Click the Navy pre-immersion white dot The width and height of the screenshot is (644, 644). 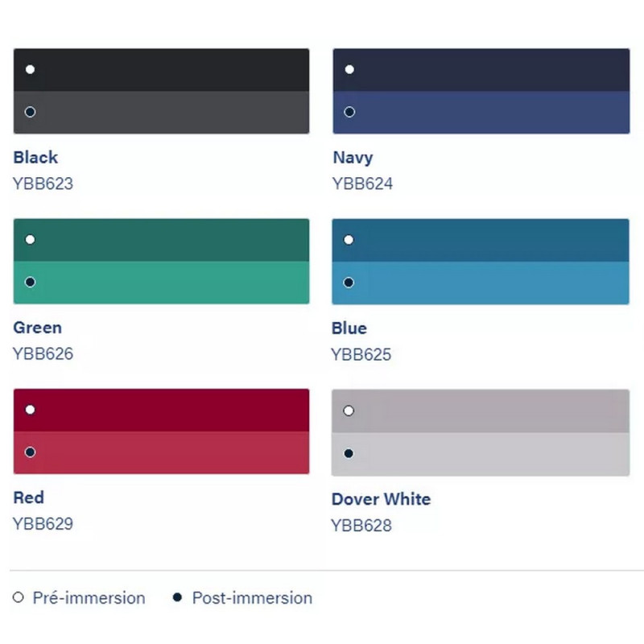click(349, 69)
